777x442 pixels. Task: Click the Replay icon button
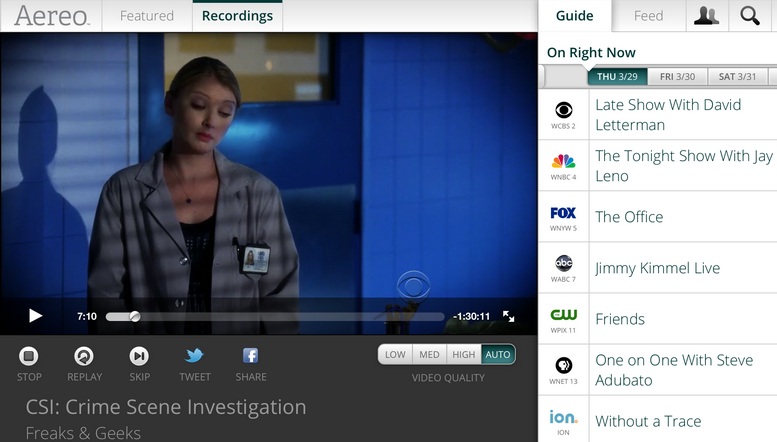point(84,356)
